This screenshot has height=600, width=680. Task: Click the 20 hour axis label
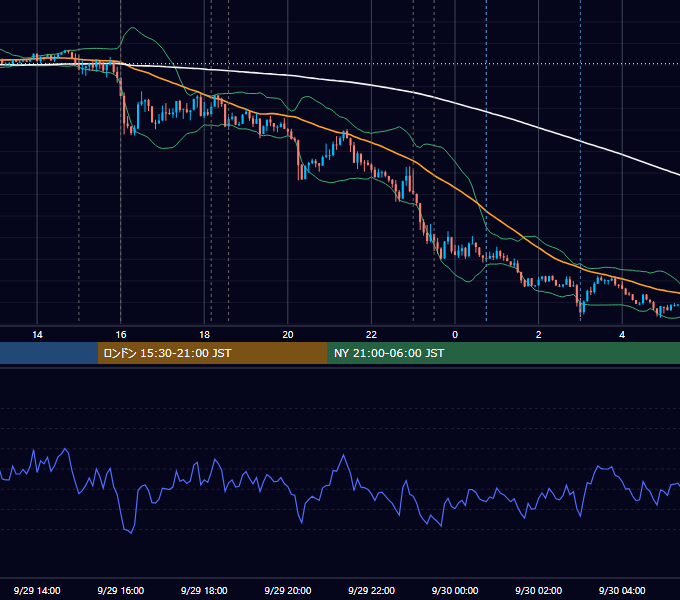288,335
